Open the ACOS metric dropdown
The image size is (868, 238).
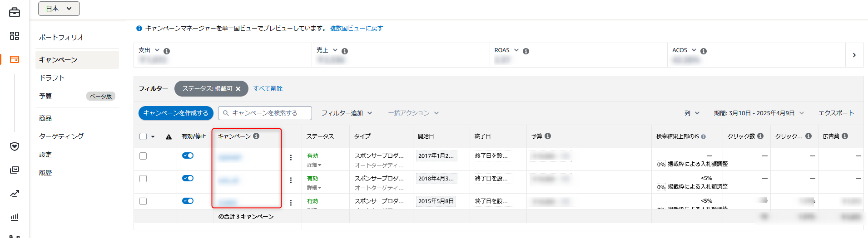694,50
